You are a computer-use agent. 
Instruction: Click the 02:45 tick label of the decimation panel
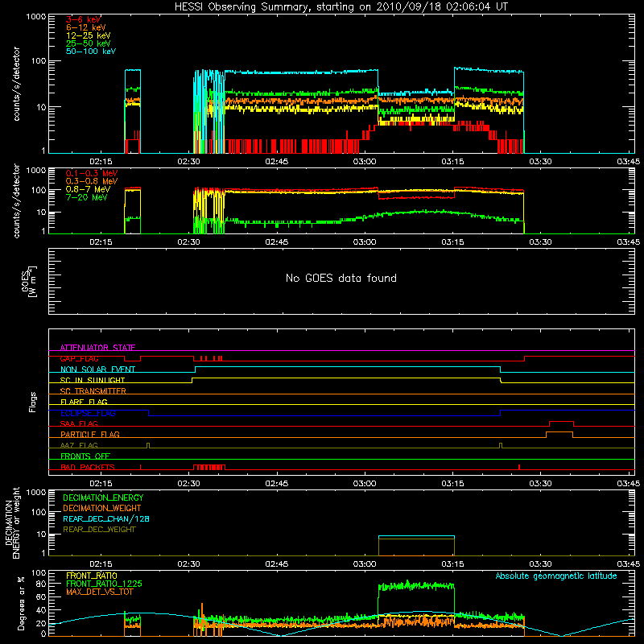tap(276, 564)
